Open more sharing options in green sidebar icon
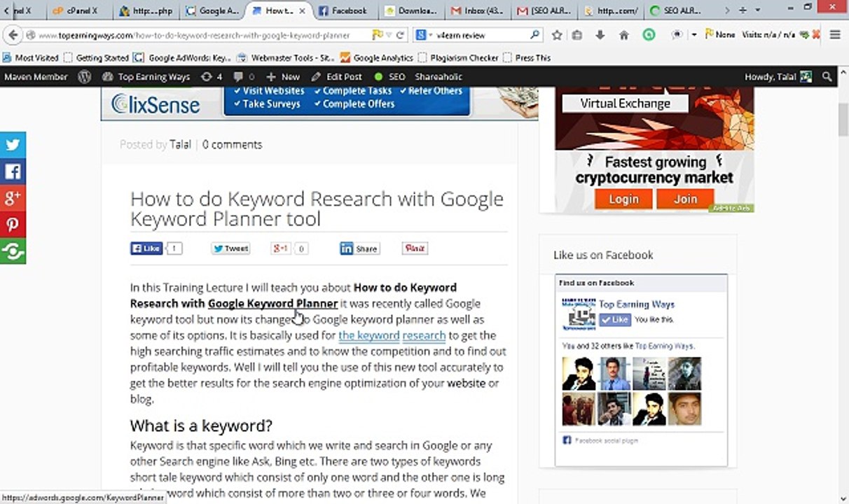This screenshot has width=849, height=504. tap(13, 251)
